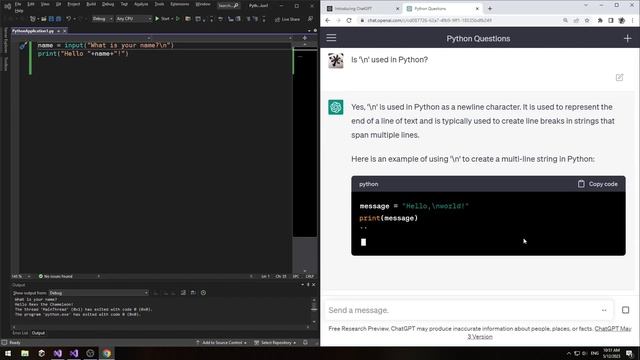This screenshot has height=360, width=640.
Task: Click the Visual Studio Search box
Action: (x=228, y=5)
